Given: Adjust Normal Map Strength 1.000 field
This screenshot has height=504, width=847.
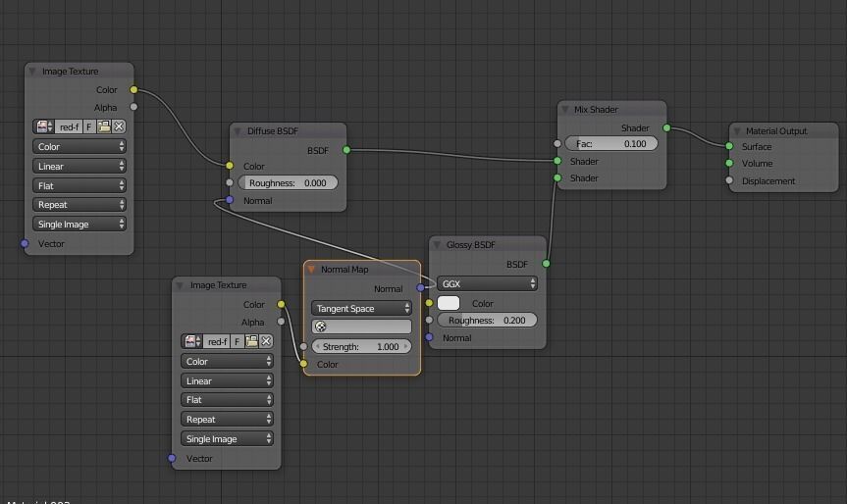Looking at the screenshot, I should [x=361, y=346].
